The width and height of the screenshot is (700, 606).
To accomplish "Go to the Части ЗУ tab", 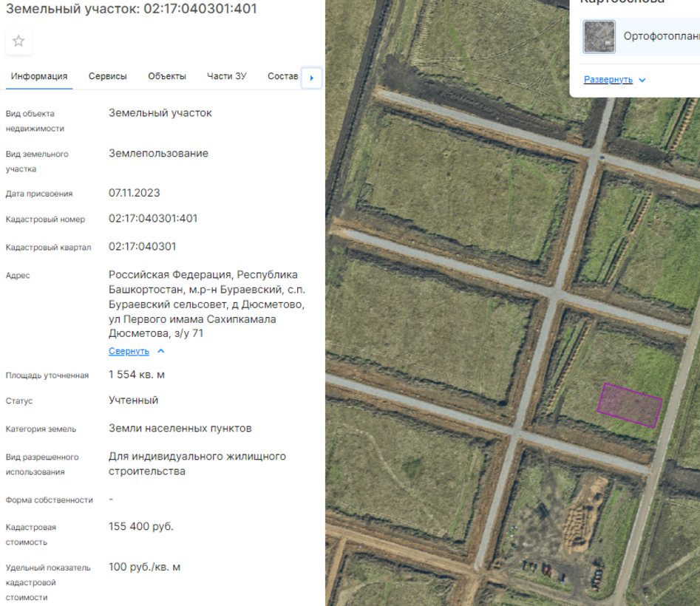I will pos(227,76).
